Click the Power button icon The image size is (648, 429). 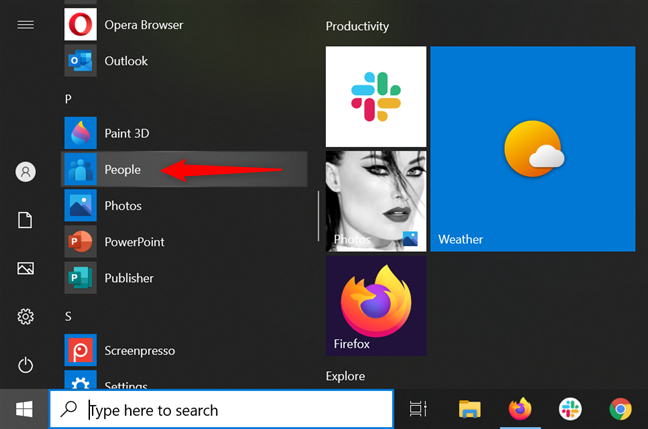pyautogui.click(x=26, y=365)
